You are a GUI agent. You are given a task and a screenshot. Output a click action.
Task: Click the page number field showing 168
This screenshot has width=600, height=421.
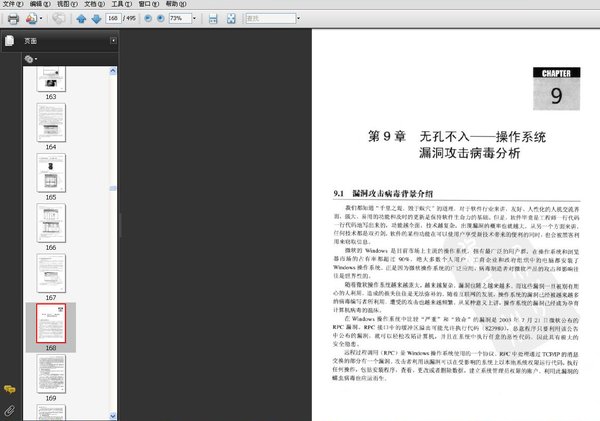pyautogui.click(x=113, y=18)
